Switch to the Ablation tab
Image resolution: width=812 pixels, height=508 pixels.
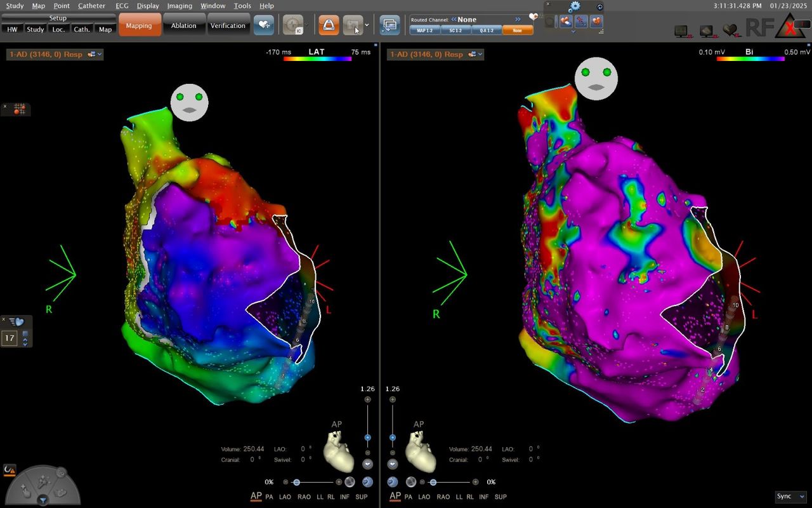pos(183,25)
